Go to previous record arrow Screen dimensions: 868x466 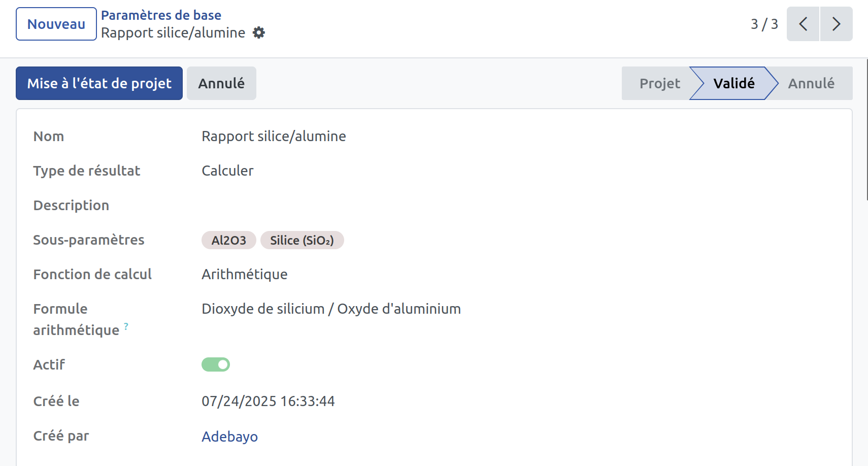[803, 24]
